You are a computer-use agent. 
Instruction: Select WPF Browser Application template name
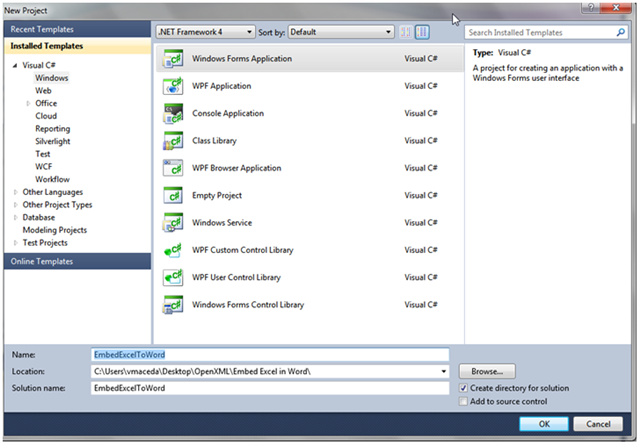236,168
